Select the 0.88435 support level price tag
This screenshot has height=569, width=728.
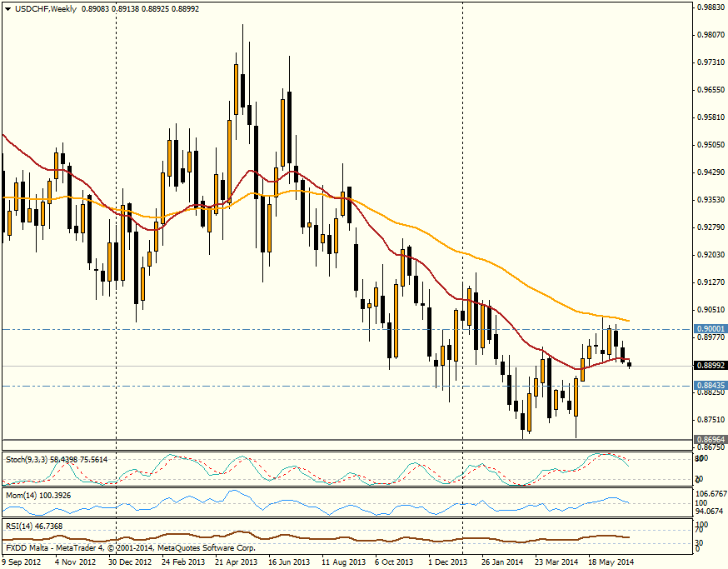[x=709, y=385]
